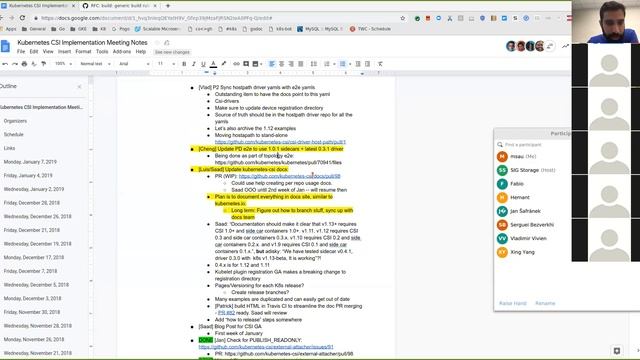This screenshot has width=640, height=360.
Task: Go to Organizers in the outline
Action: pyautogui.click(x=15, y=121)
